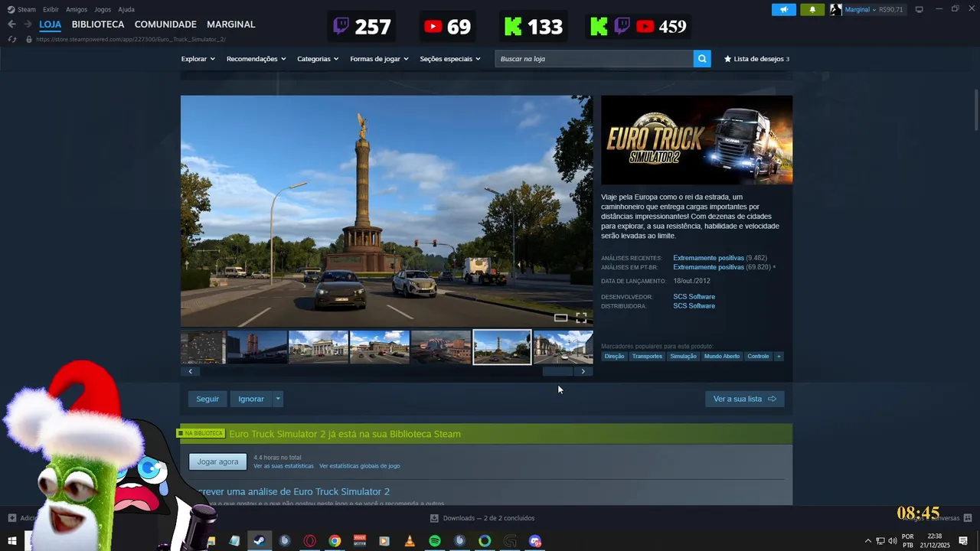Image resolution: width=980 pixels, height=551 pixels.
Task: Go back with the left arrow
Action: click(11, 24)
